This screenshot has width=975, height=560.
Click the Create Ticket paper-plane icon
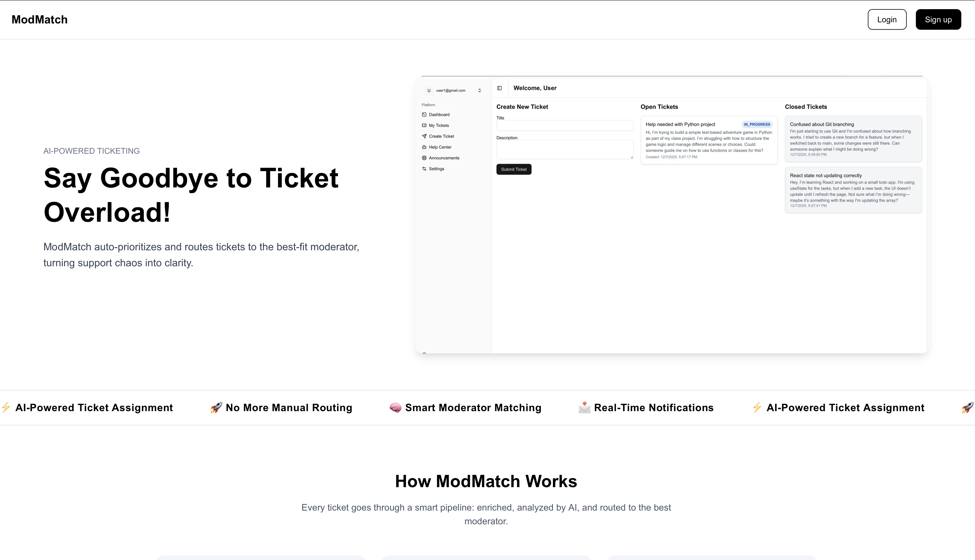[424, 136]
